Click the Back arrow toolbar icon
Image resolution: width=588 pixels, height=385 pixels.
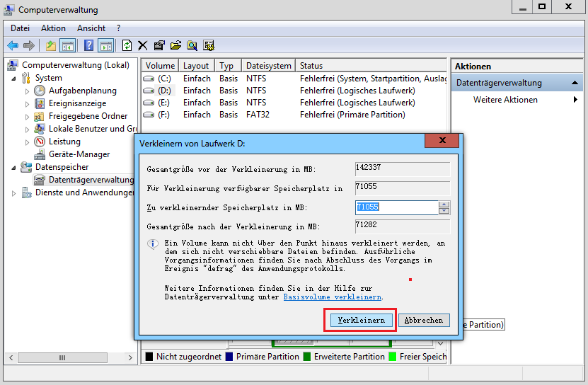pos(13,46)
